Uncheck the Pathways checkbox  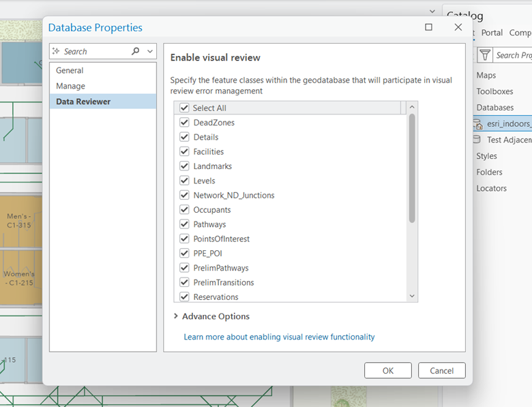click(x=184, y=224)
